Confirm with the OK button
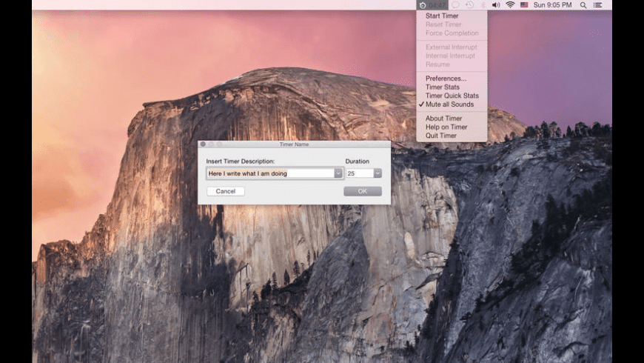The image size is (644, 363). 363,191
